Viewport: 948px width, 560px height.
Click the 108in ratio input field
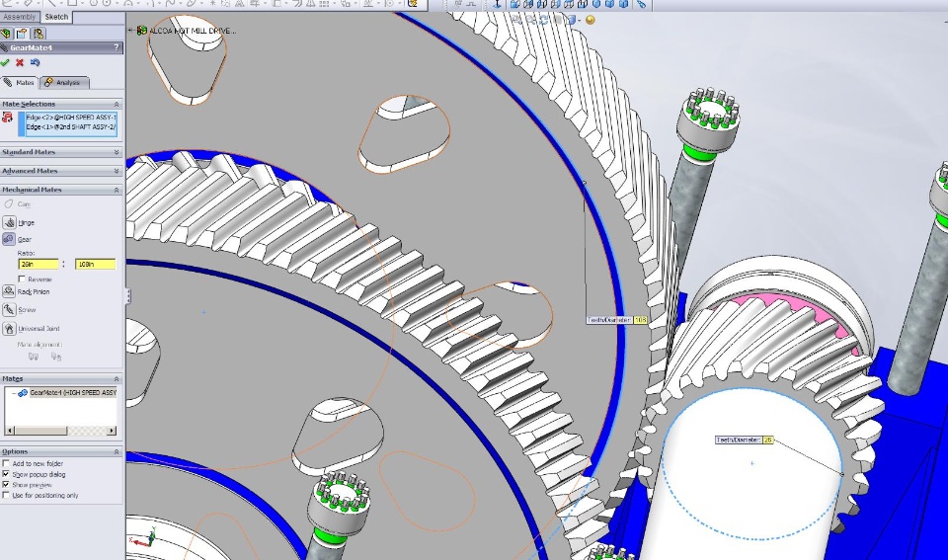[95, 264]
